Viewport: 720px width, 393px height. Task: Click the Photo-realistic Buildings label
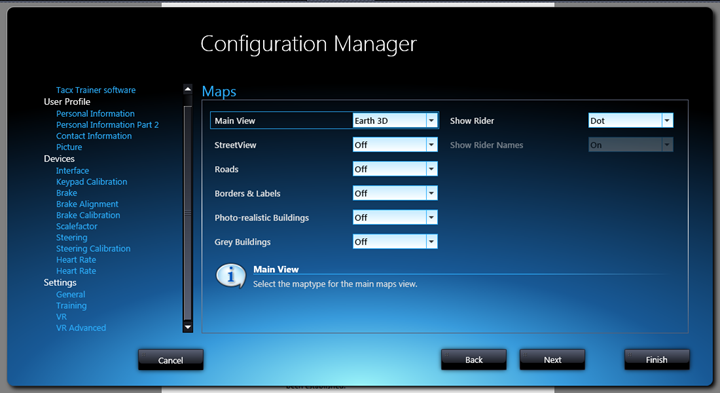coord(262,218)
